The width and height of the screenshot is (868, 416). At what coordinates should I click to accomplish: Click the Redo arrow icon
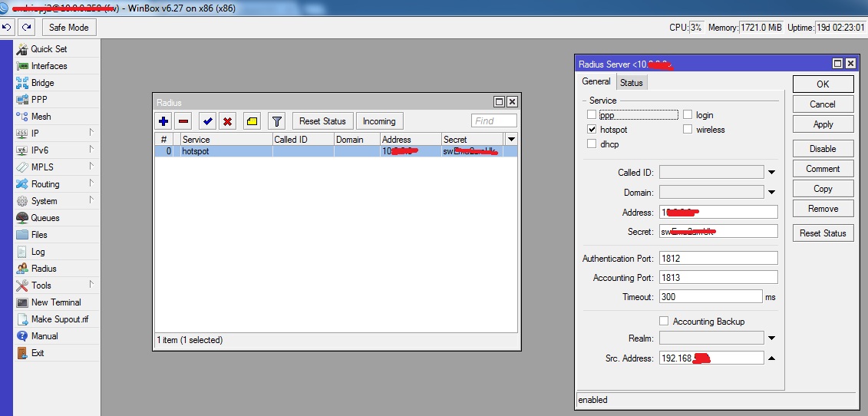coord(26,27)
